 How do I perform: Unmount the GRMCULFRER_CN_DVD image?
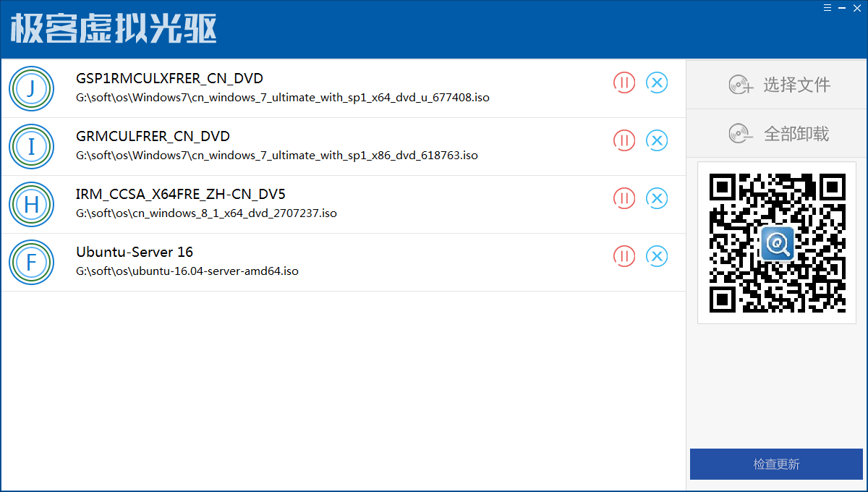pyautogui.click(x=657, y=140)
